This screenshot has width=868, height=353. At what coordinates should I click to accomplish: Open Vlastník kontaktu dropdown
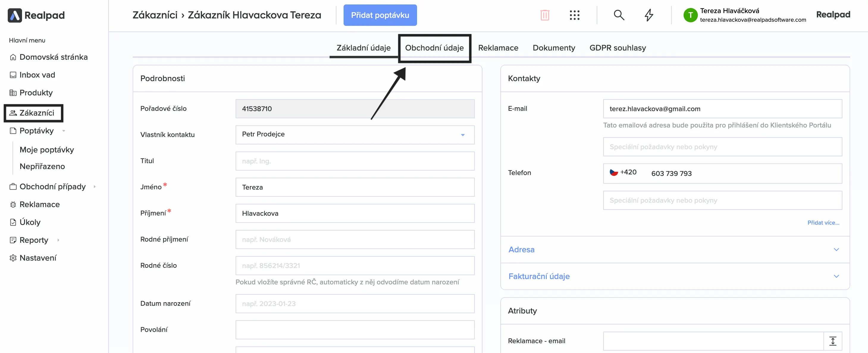pos(355,135)
